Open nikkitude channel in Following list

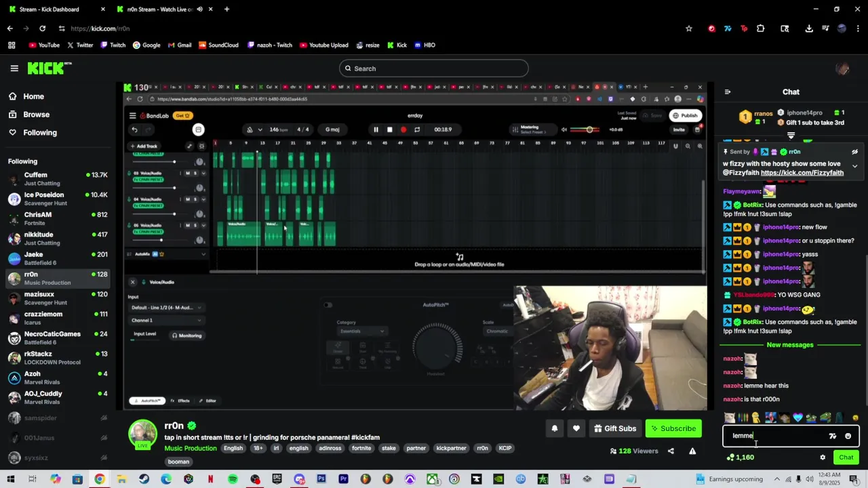point(58,239)
